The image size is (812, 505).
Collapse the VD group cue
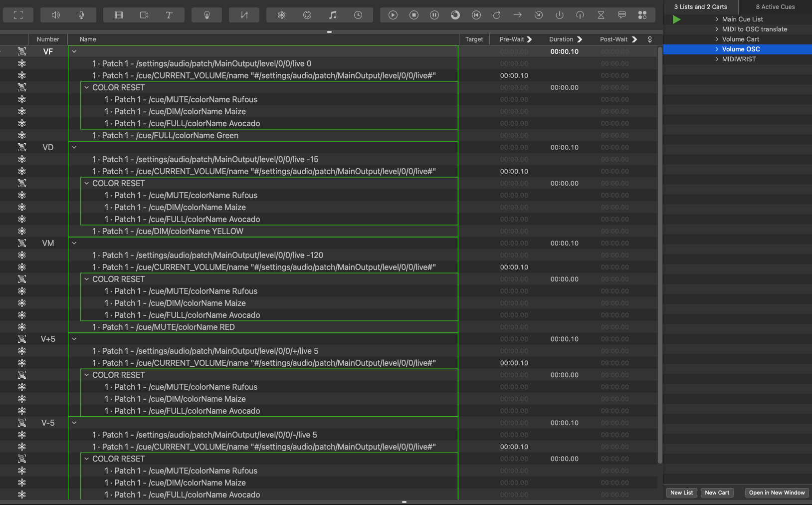[x=74, y=147]
